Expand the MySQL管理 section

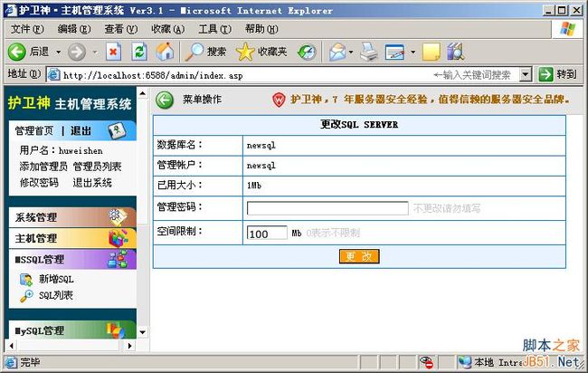[72, 330]
